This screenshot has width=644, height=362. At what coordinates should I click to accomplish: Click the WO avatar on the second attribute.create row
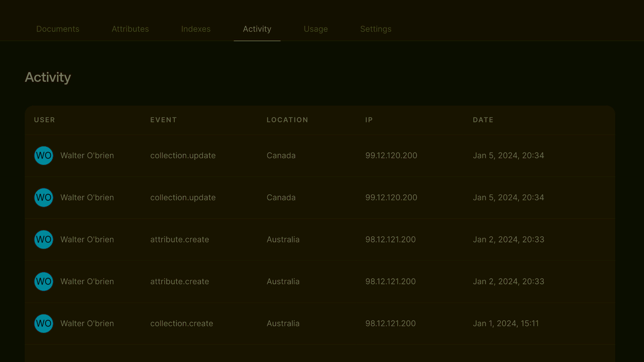click(43, 282)
